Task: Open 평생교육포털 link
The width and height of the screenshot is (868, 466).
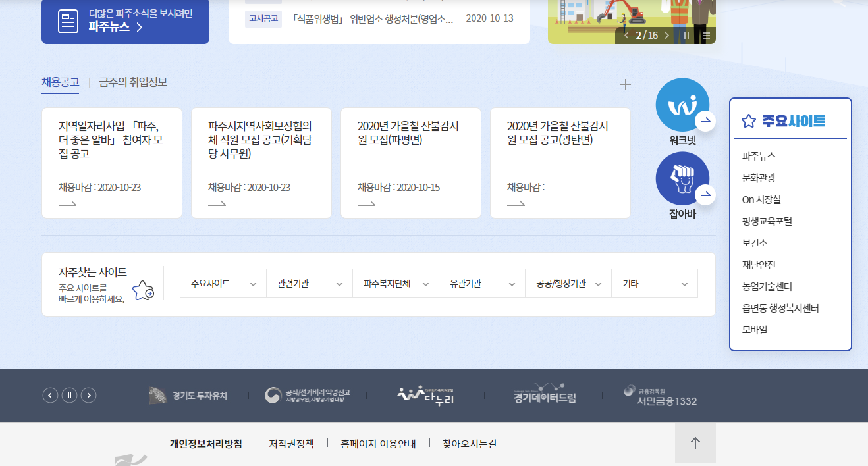Action: (767, 221)
